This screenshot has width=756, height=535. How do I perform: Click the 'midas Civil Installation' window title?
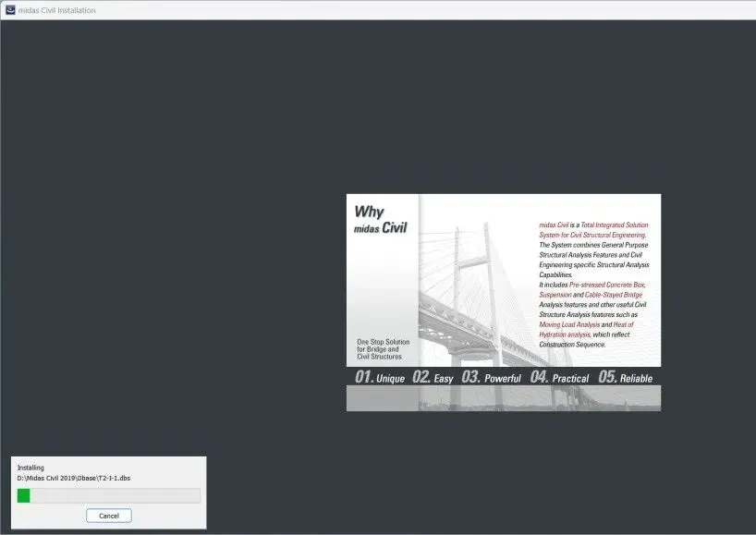(x=57, y=10)
